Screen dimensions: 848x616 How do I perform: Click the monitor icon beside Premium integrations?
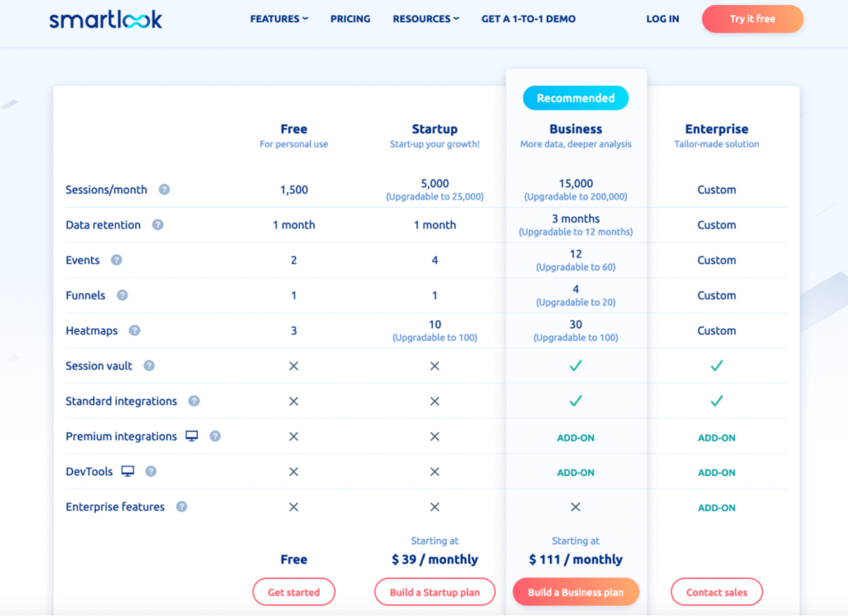pyautogui.click(x=192, y=436)
